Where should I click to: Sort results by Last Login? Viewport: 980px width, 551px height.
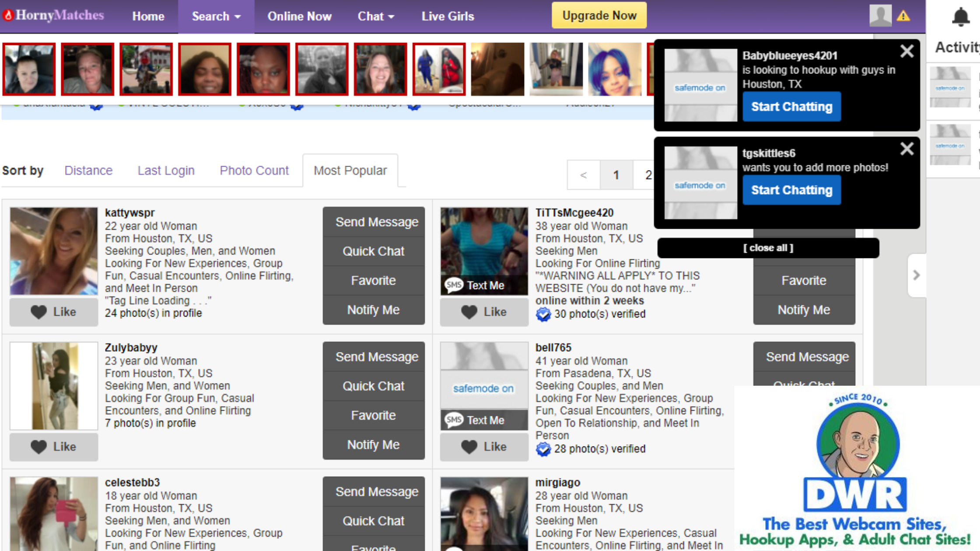pos(166,171)
